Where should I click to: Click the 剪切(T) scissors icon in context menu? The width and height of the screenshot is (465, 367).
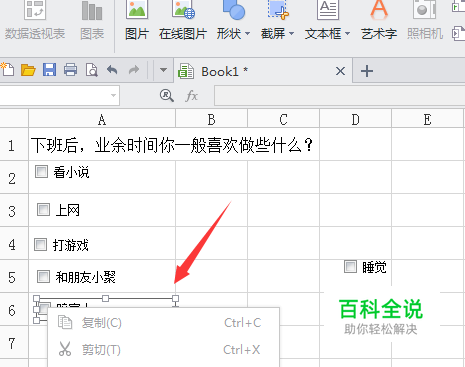pos(65,349)
